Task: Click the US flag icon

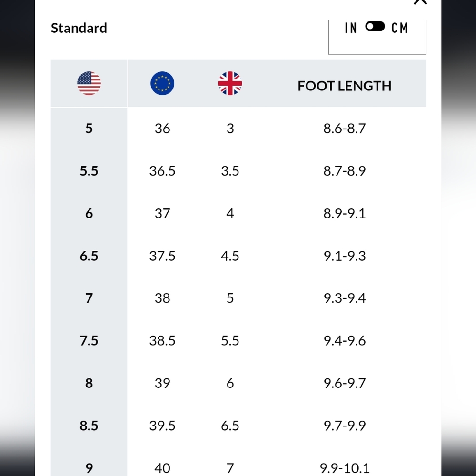Action: coord(89,84)
